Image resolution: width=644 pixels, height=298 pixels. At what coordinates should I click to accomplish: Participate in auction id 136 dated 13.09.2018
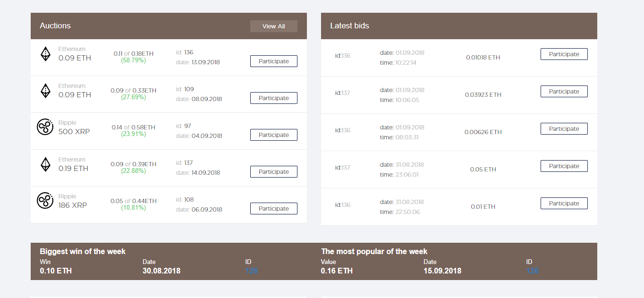click(x=273, y=61)
